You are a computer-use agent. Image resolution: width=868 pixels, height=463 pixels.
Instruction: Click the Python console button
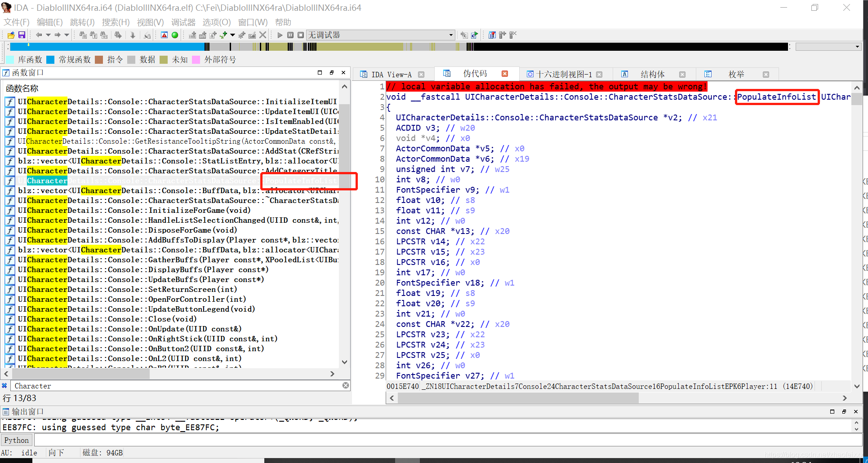coord(17,440)
